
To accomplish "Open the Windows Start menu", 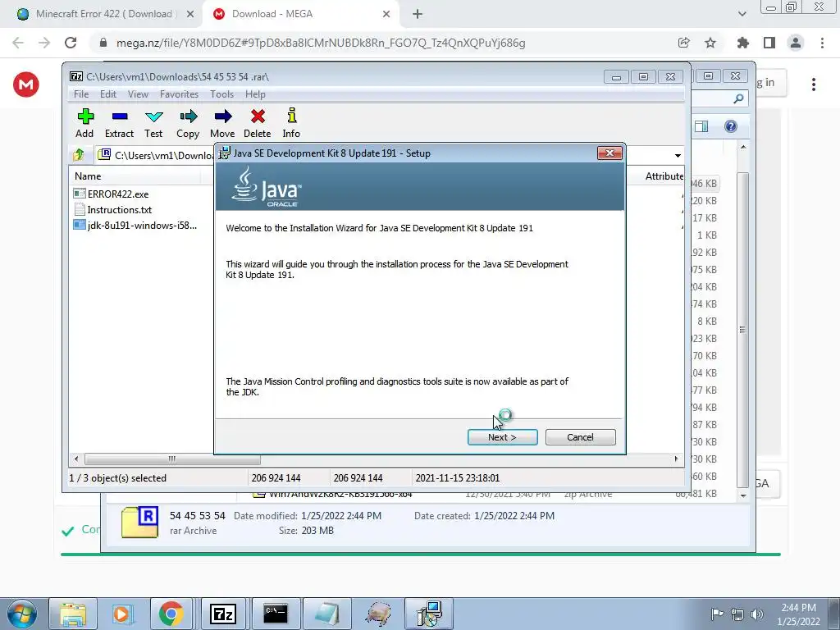I will [x=21, y=614].
